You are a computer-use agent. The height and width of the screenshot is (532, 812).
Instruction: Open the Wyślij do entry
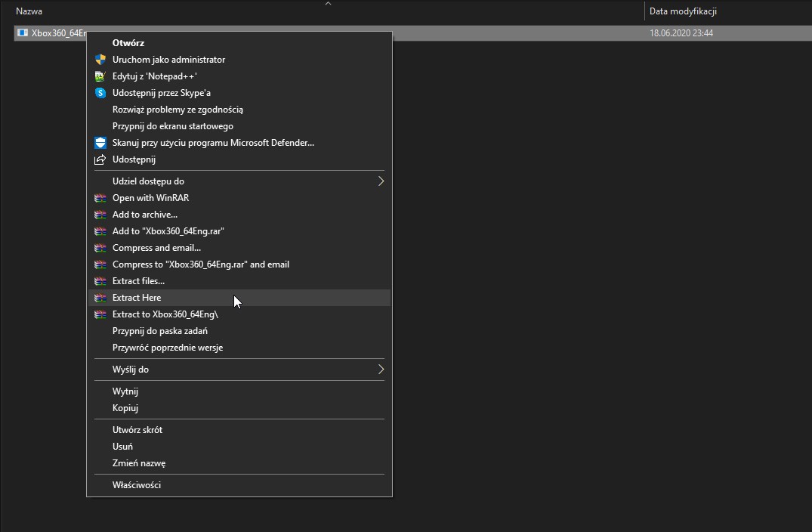[239, 370]
